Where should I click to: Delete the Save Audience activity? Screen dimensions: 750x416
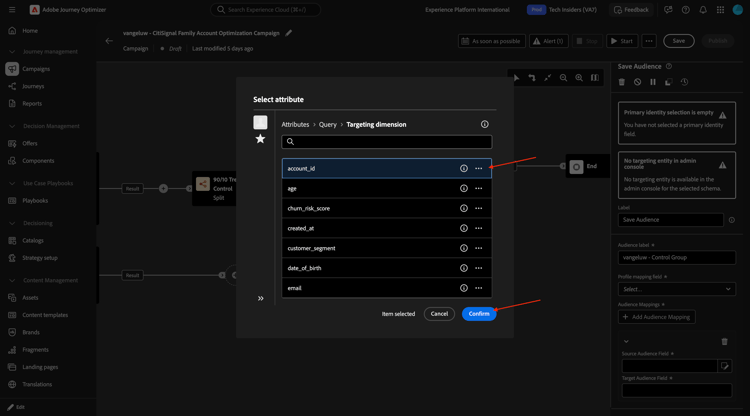[x=621, y=82]
